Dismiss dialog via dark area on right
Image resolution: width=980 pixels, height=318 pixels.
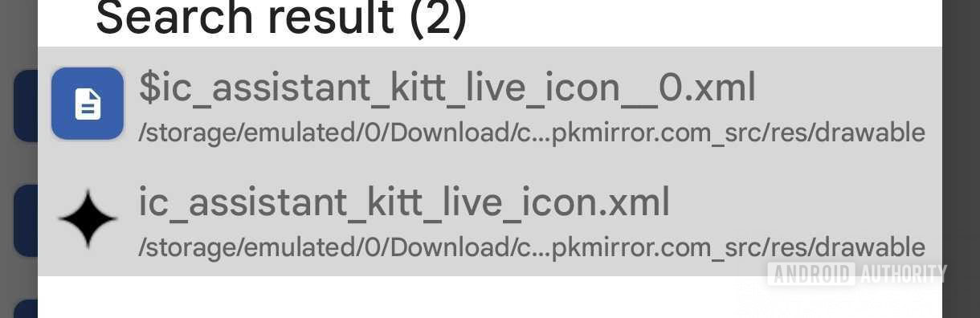[x=961, y=159]
